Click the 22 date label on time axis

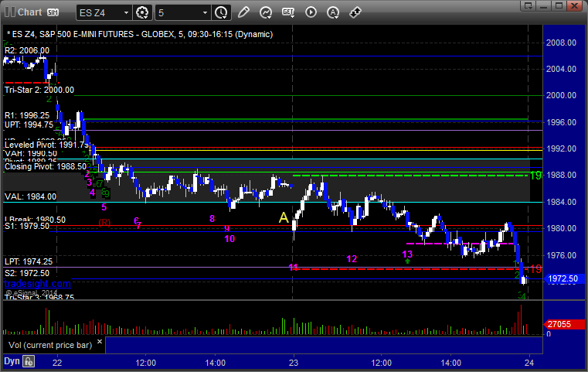pyautogui.click(x=57, y=363)
